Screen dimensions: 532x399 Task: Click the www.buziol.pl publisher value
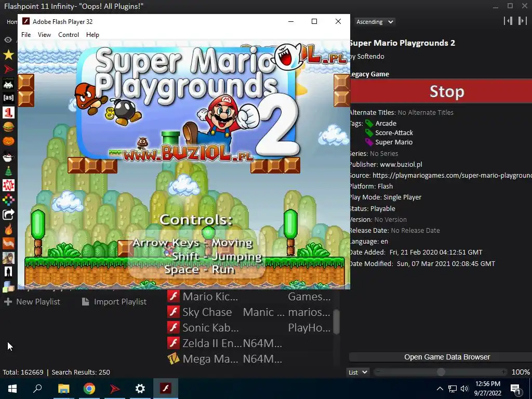pos(401,165)
